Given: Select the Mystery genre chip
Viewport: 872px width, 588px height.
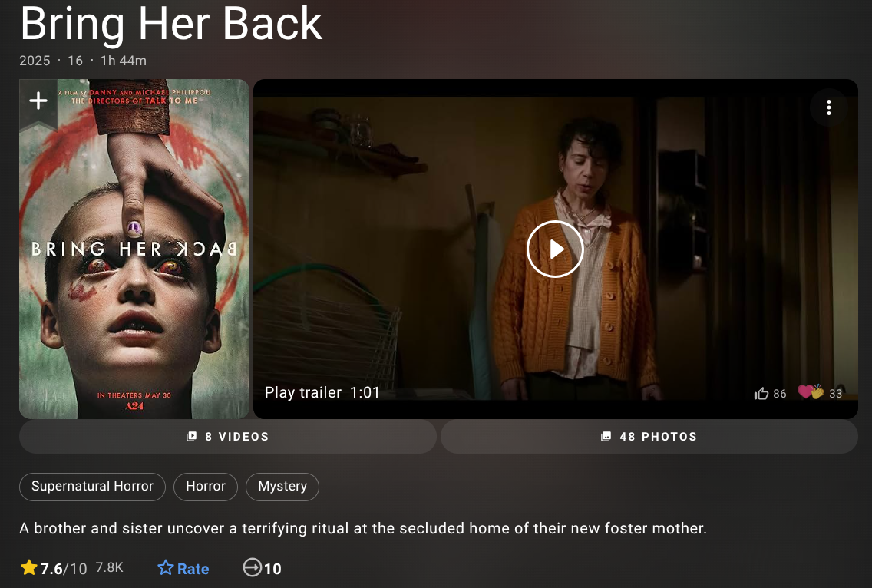Looking at the screenshot, I should tap(282, 486).
